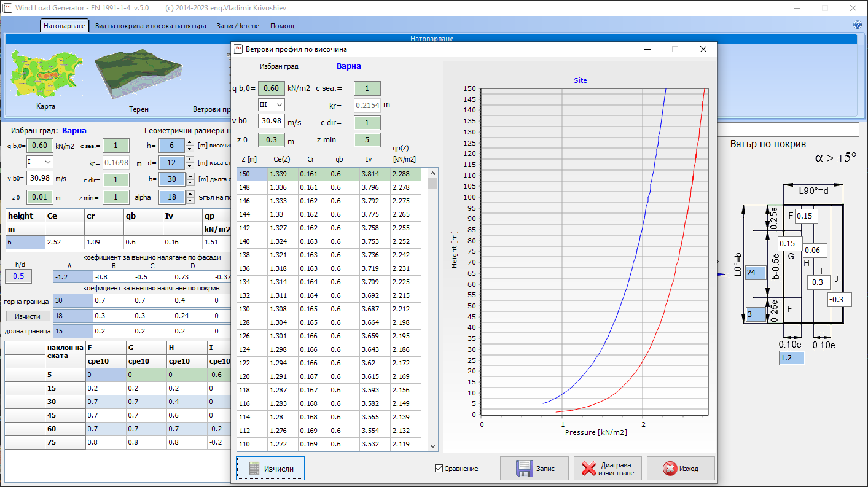This screenshot has height=487, width=868.
Task: Open Диаграма изчистване with red X
Action: pos(607,469)
